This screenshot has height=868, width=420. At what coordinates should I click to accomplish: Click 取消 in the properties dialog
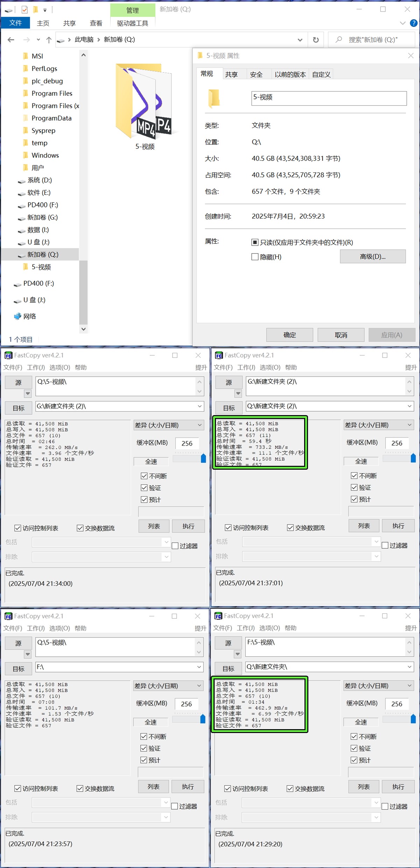(x=341, y=335)
